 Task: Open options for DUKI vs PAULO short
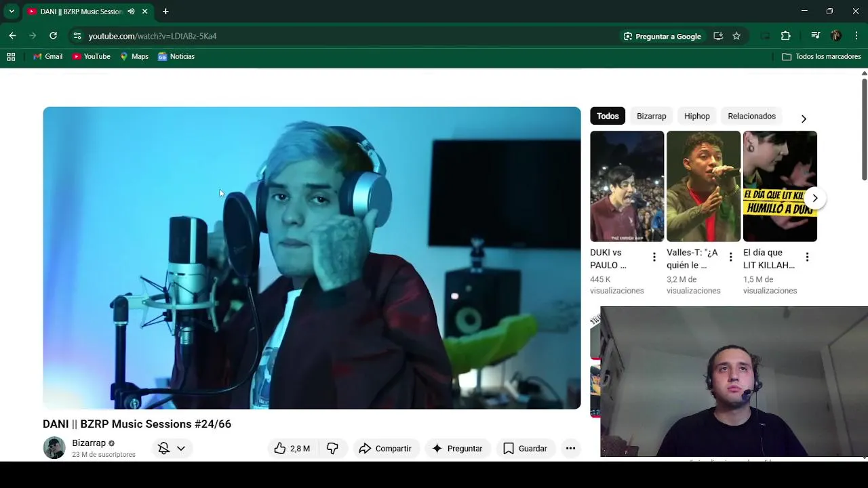[654, 257]
